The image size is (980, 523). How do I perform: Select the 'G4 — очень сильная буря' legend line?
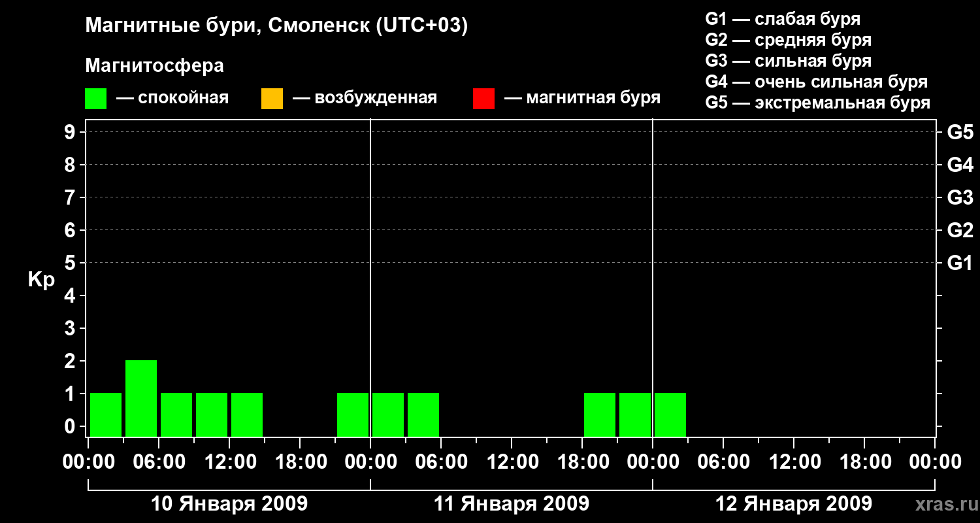pyautogui.click(x=817, y=82)
